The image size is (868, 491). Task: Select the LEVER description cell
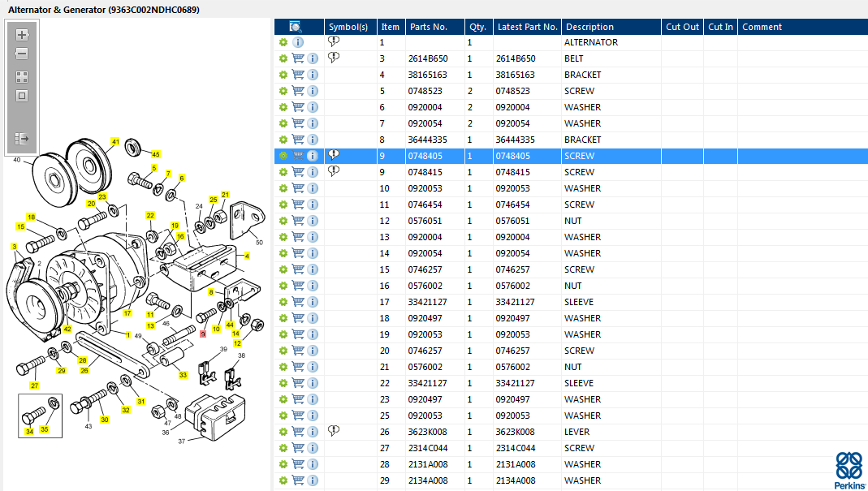click(577, 432)
